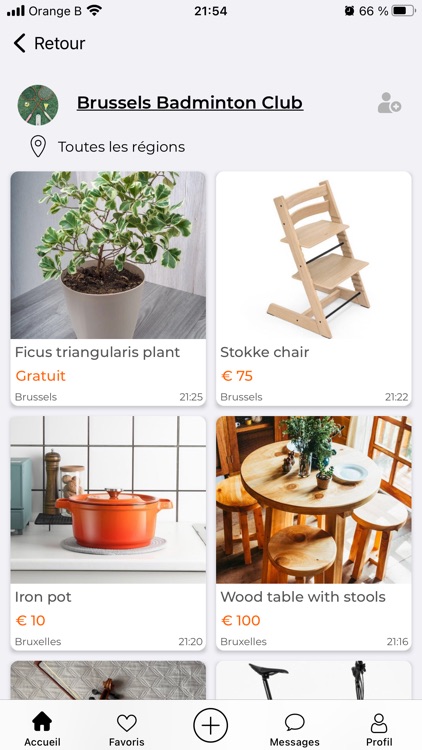Open the partially visible bicycle listing
The width and height of the screenshot is (422, 750).
(x=313, y=680)
